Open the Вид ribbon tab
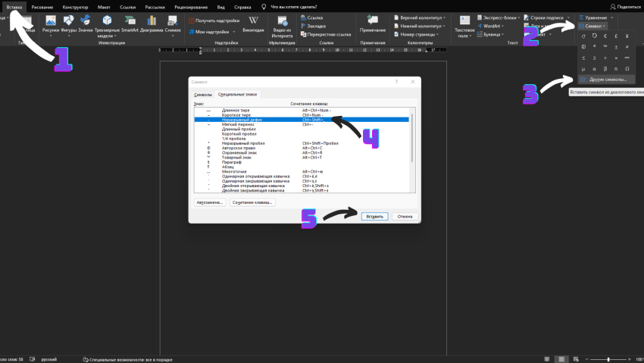The image size is (644, 363). click(221, 7)
